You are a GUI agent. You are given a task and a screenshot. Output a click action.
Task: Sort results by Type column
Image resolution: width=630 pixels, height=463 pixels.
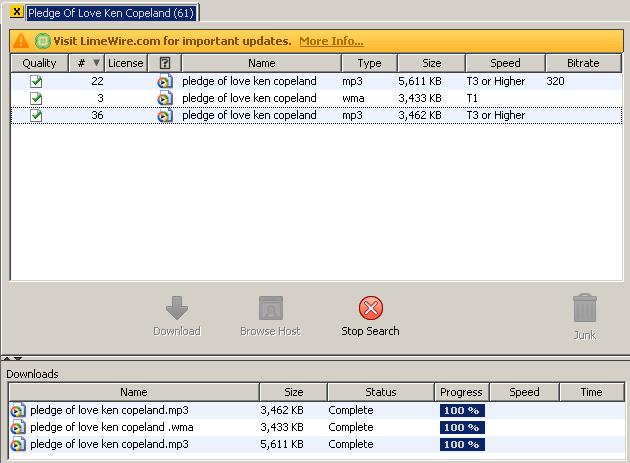click(369, 63)
